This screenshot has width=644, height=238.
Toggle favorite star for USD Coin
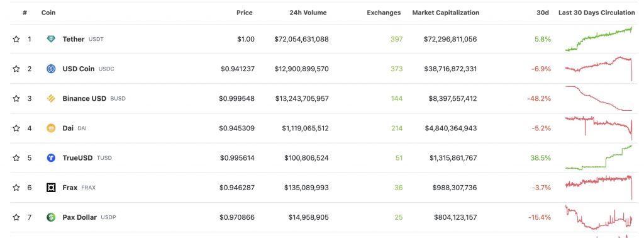click(16, 69)
